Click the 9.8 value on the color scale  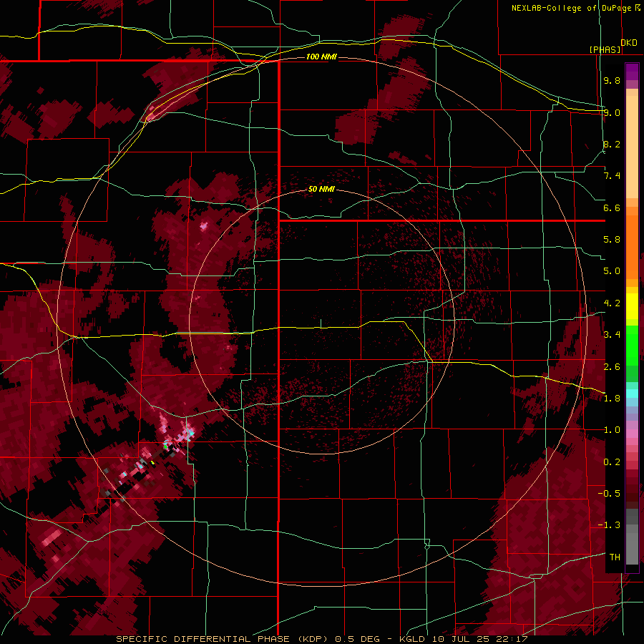pyautogui.click(x=612, y=80)
